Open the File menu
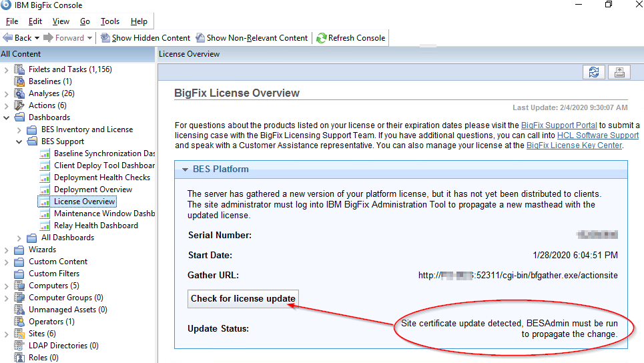The width and height of the screenshot is (644, 363). [x=12, y=21]
